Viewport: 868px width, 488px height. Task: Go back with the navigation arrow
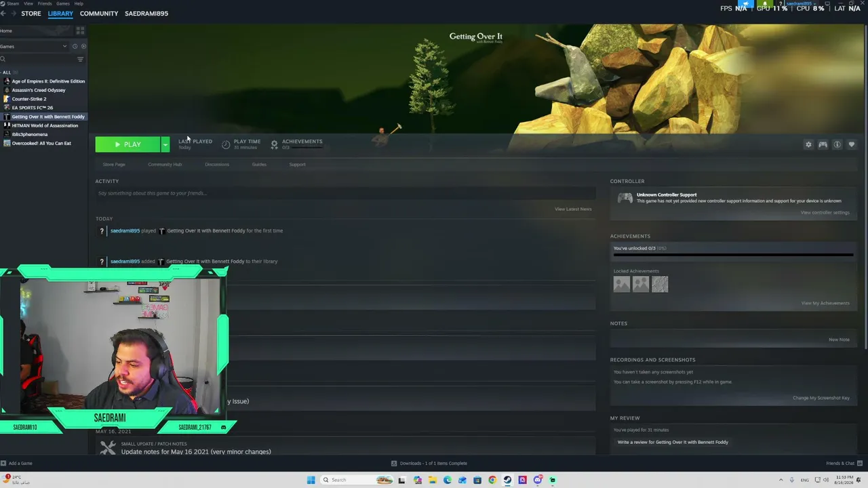pyautogui.click(x=3, y=14)
